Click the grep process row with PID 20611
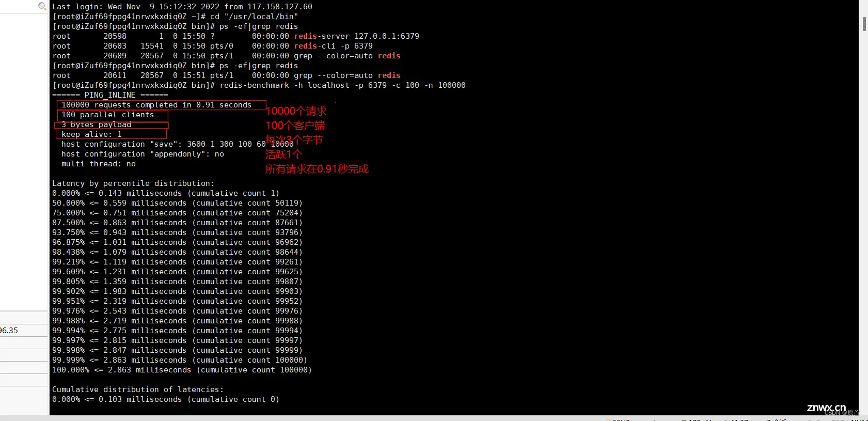868x421 pixels. click(227, 75)
